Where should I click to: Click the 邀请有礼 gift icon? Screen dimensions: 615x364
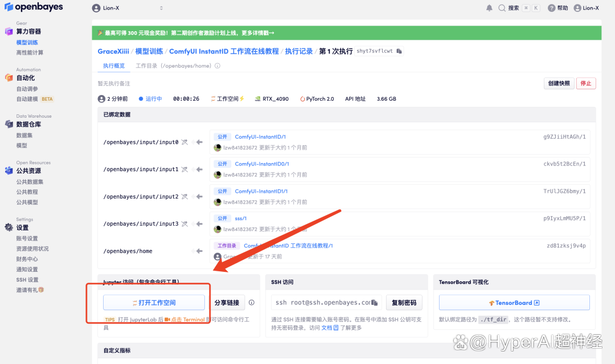pyautogui.click(x=41, y=290)
